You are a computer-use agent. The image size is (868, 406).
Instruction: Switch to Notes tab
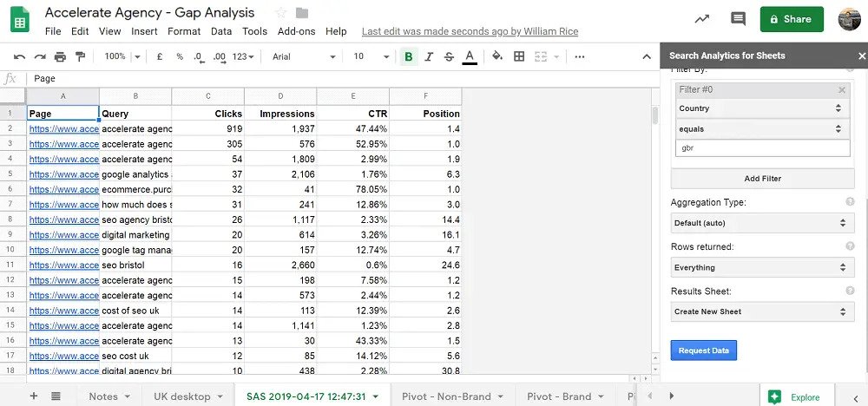point(109,396)
